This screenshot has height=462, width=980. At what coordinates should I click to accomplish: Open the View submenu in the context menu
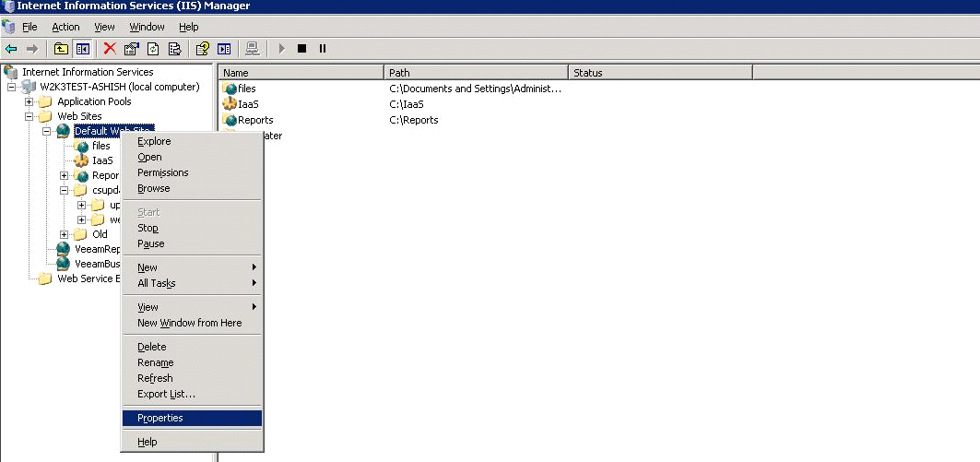(x=192, y=307)
